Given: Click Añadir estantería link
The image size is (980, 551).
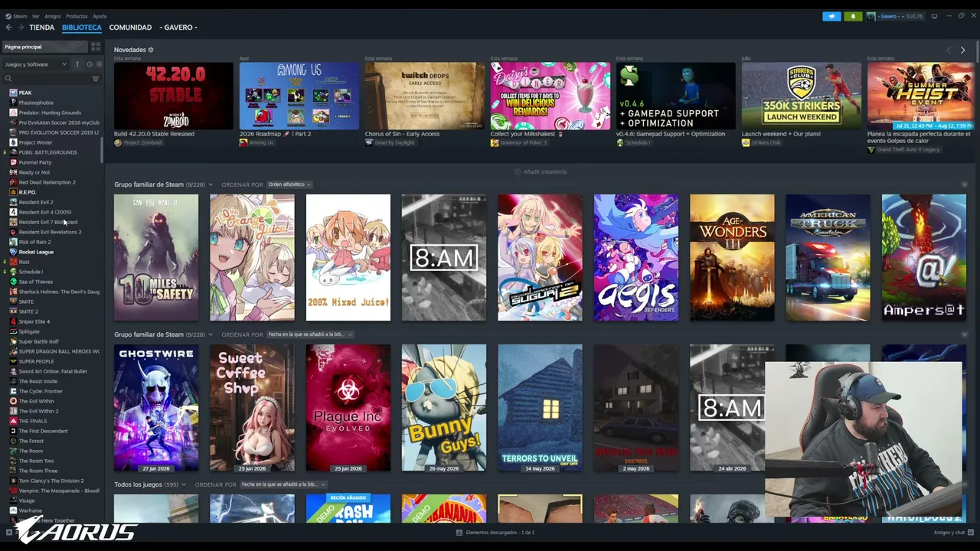Looking at the screenshot, I should coord(541,172).
